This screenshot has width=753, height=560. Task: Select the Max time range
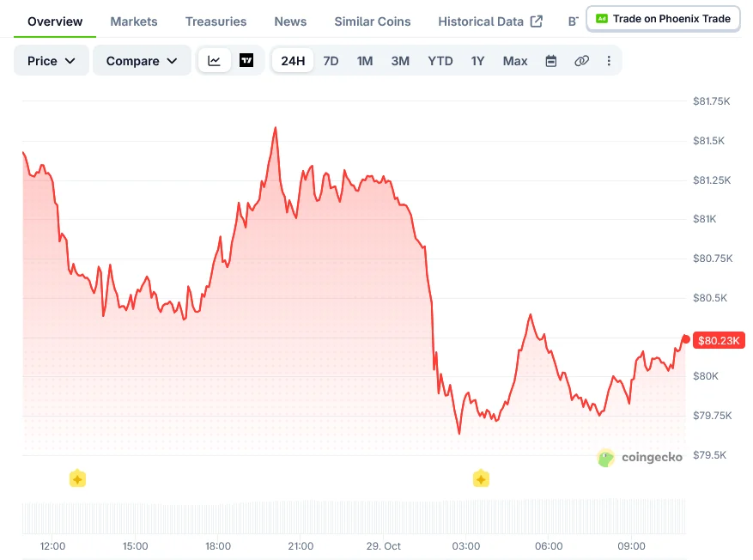tap(515, 61)
